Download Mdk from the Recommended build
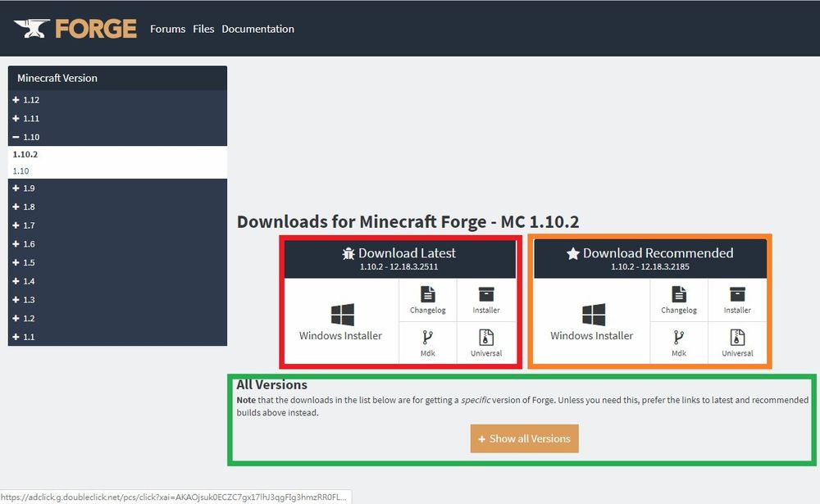820x504 pixels. 678,337
